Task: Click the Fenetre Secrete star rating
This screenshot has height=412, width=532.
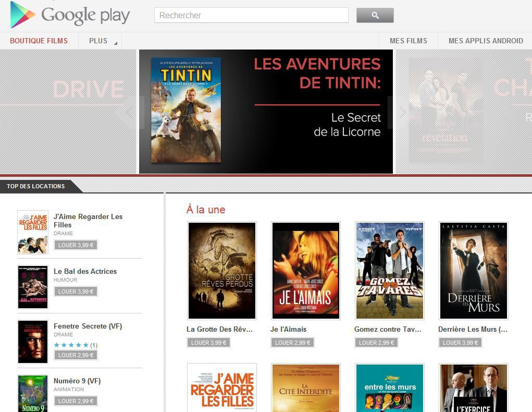Action: [x=71, y=345]
